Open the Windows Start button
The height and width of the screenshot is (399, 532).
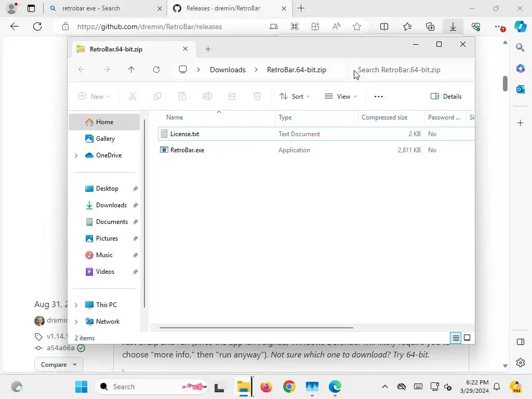81,387
